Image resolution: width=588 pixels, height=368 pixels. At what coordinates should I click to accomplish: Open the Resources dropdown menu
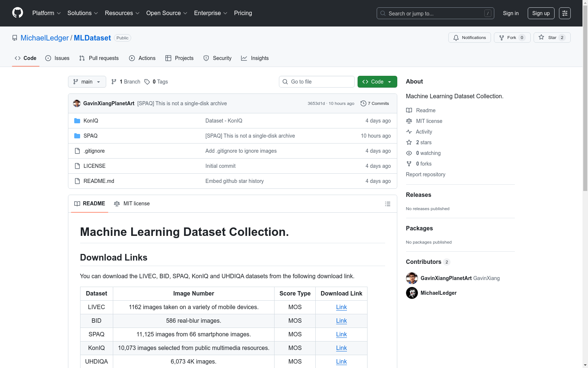122,13
